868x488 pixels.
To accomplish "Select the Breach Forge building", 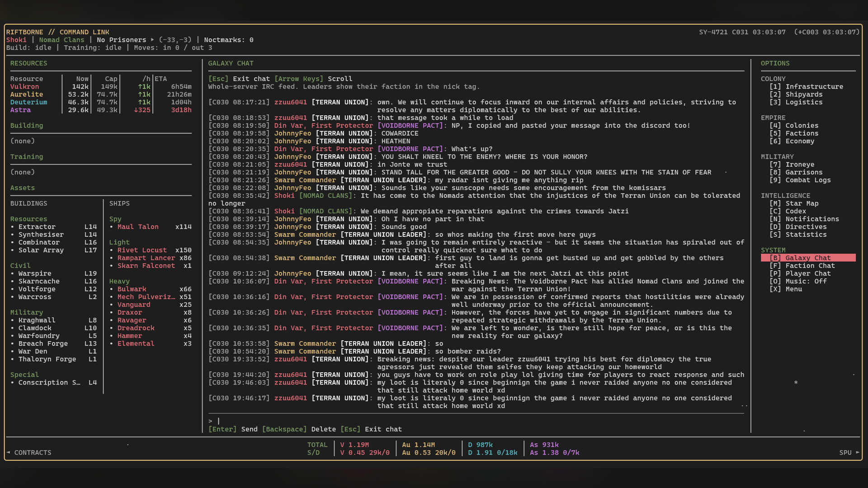I will point(54,343).
